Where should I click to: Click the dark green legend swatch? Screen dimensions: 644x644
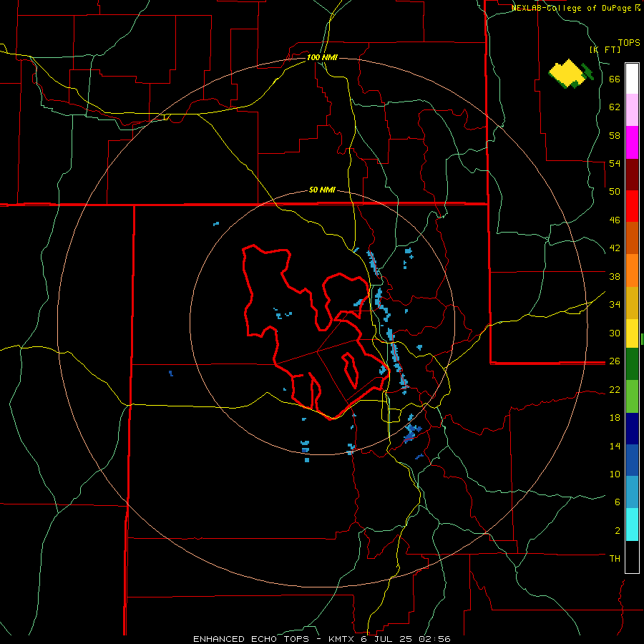632,364
